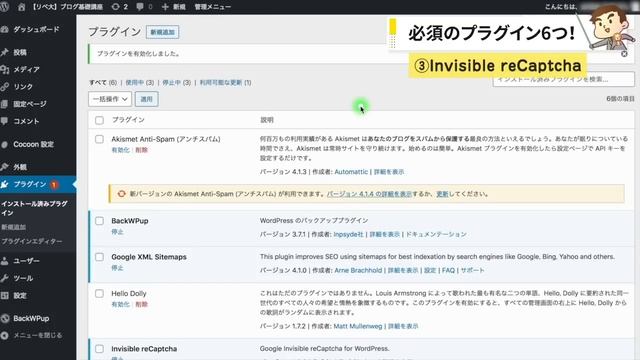Viewport: 640px width, 360px height.
Task: Select インストール済みプラグイン submenu item
Action: 34,208
